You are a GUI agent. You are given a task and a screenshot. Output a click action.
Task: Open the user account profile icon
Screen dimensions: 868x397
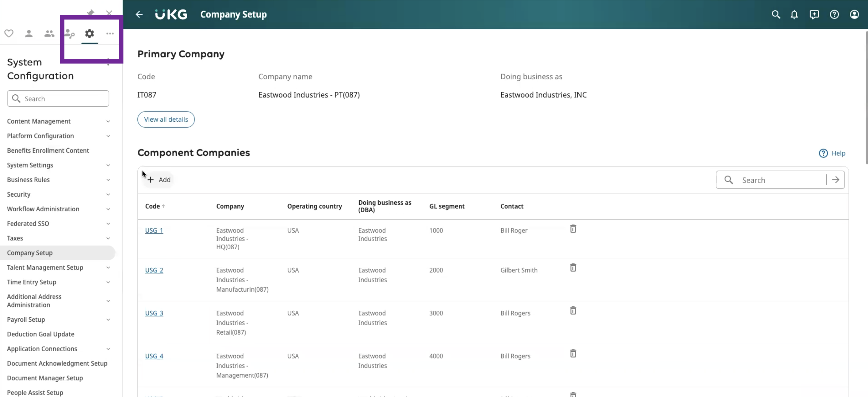(x=854, y=14)
